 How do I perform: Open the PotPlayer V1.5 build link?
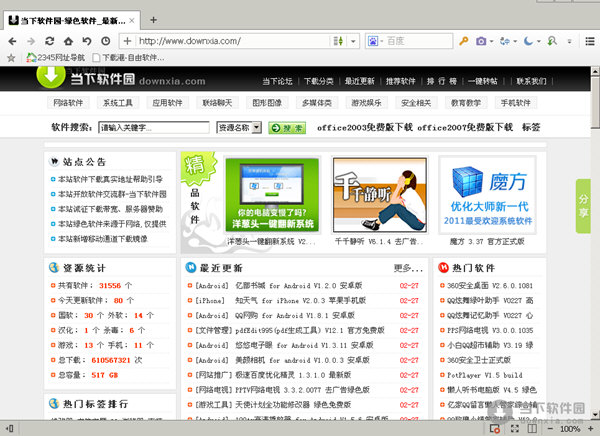(485, 375)
